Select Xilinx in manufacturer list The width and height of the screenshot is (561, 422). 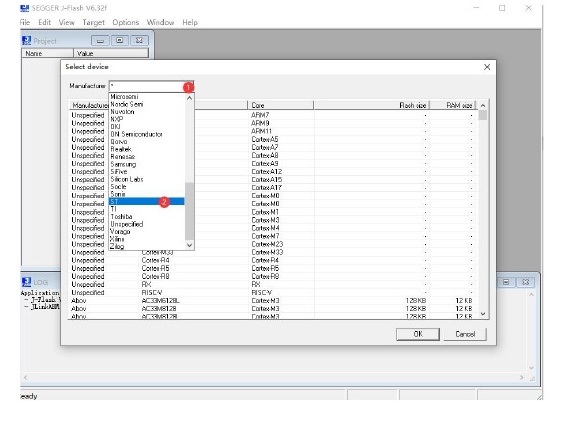click(x=147, y=239)
